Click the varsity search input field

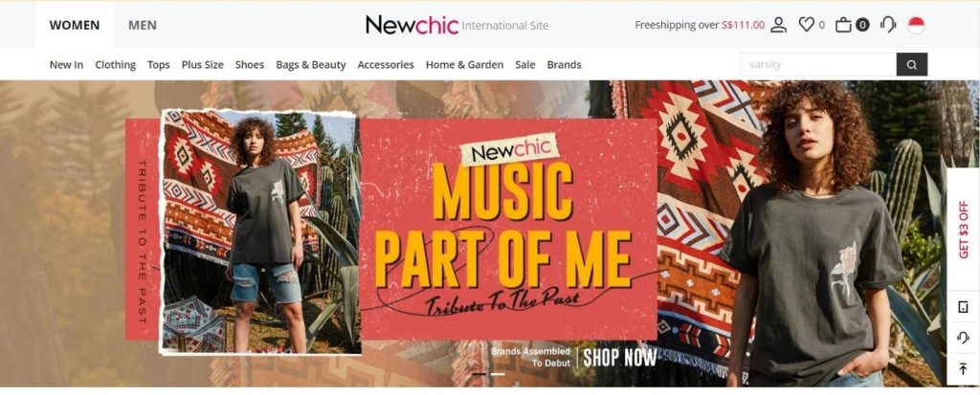818,64
